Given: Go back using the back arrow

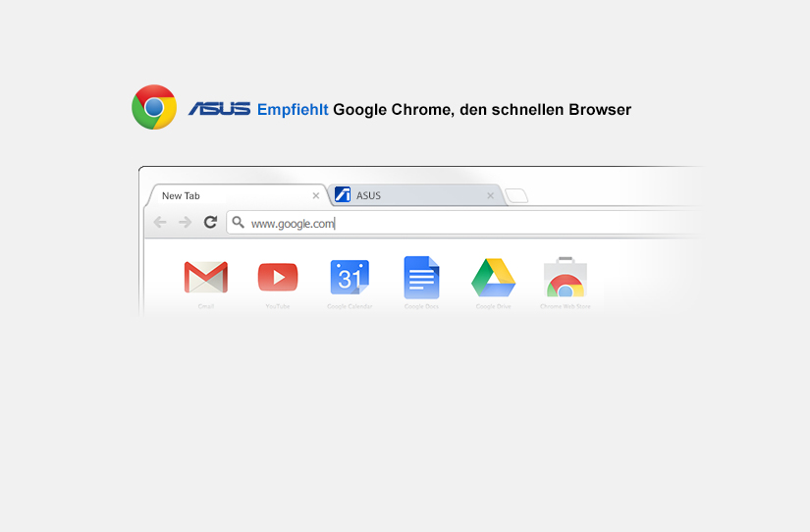Looking at the screenshot, I should 160,222.
